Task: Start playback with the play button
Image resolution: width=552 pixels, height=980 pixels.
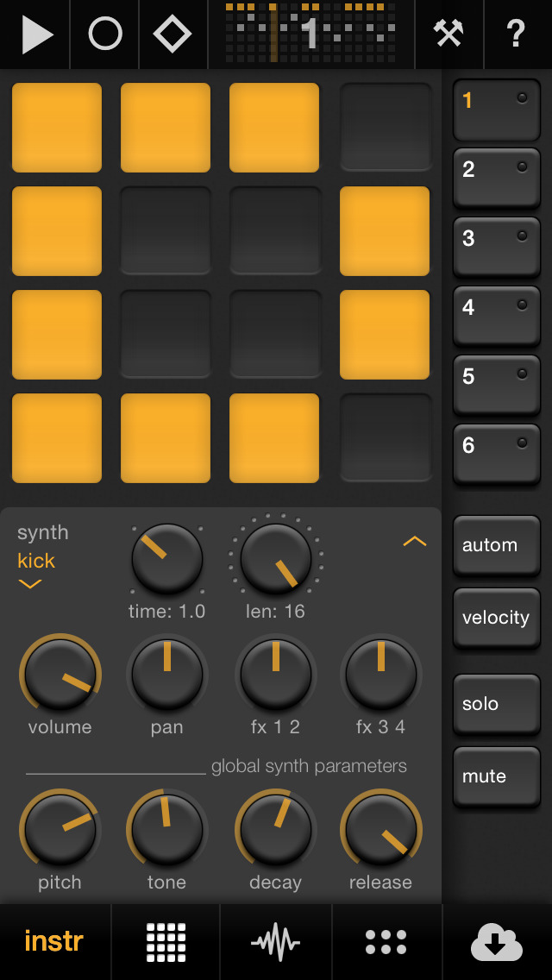Action: 37,34
